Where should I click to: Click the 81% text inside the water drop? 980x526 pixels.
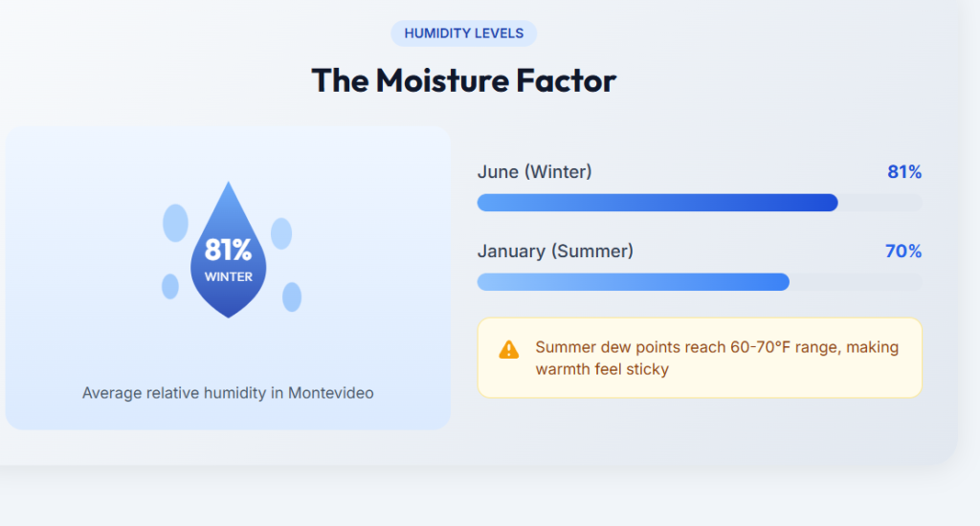point(228,251)
